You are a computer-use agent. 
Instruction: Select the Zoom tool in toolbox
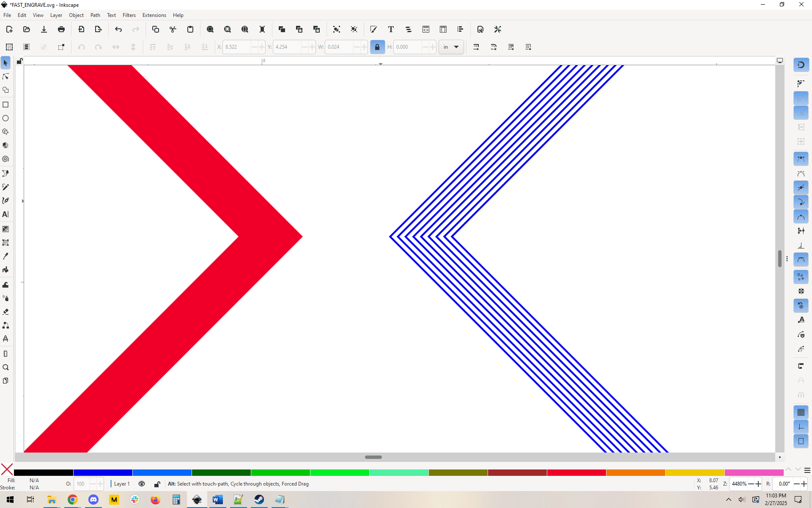[x=5, y=367]
